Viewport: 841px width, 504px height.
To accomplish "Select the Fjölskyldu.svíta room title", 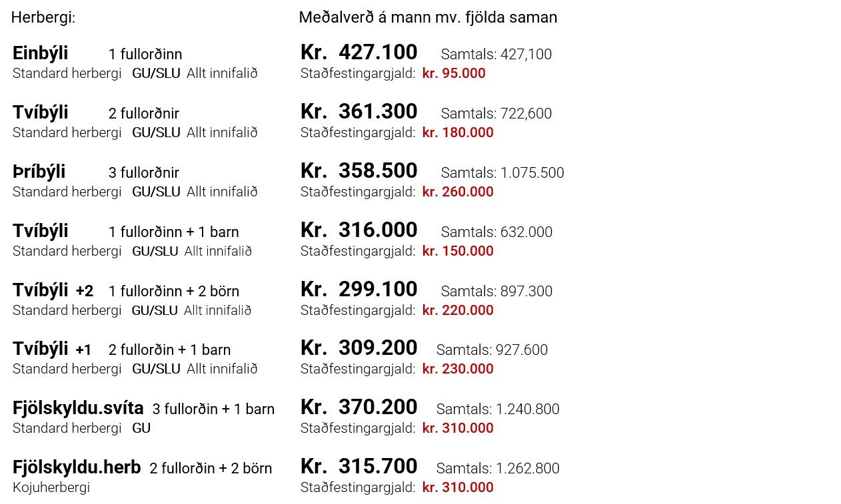I will click(78, 408).
